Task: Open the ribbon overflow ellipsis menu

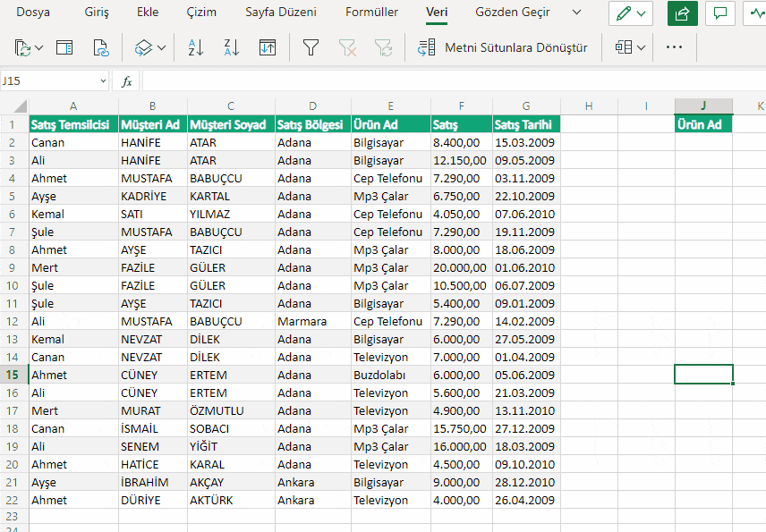Action: pyautogui.click(x=677, y=47)
